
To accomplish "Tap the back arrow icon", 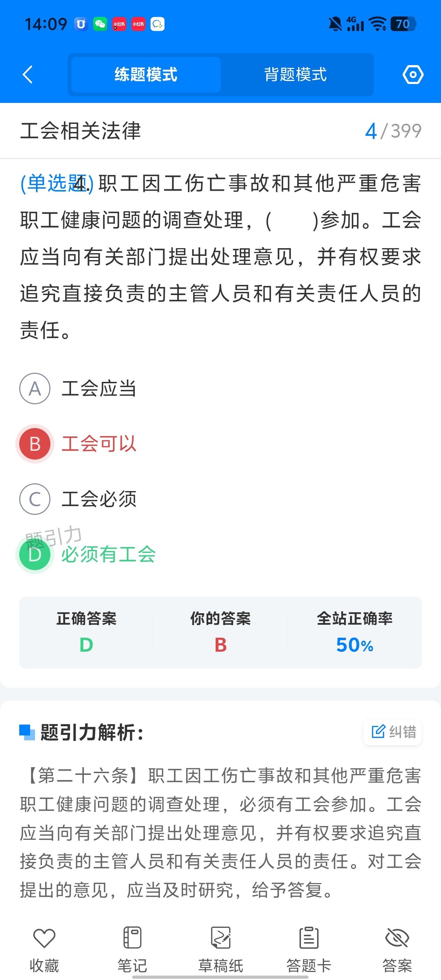I will click(x=28, y=74).
